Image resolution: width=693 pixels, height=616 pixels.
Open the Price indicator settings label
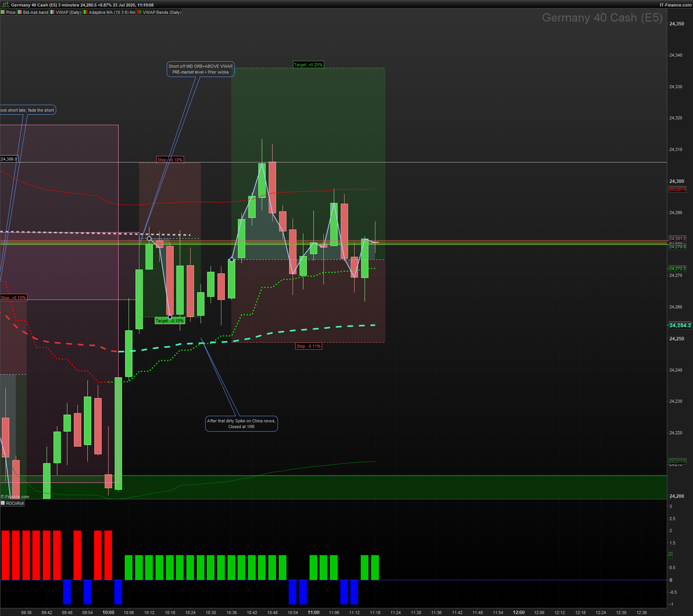[9, 12]
